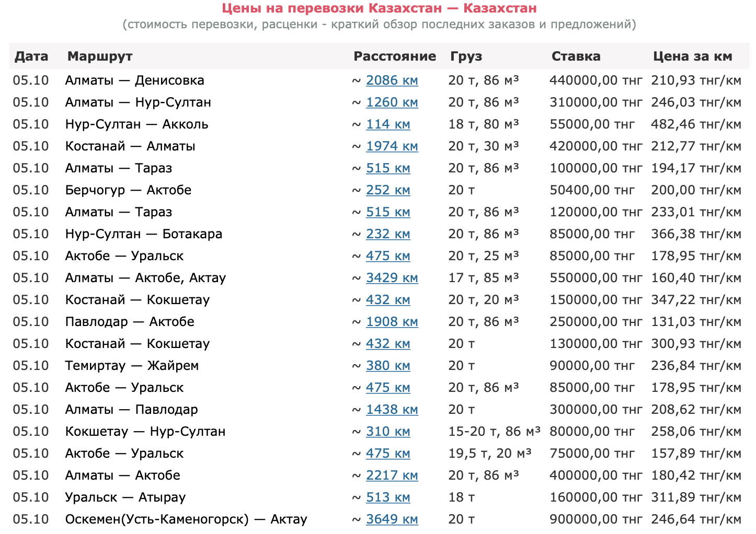Open the 1438 км distance link
Image resolution: width=756 pixels, height=534 pixels.
pyautogui.click(x=392, y=410)
